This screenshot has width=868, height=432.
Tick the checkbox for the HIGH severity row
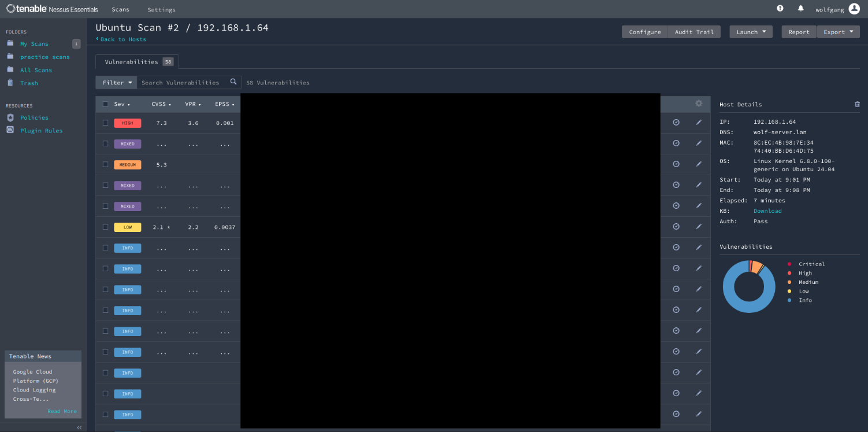point(105,123)
